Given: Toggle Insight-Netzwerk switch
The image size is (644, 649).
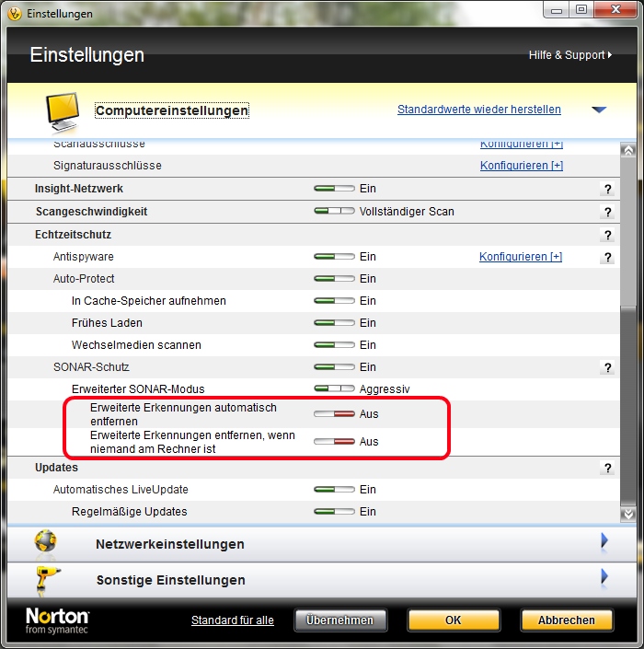Looking at the screenshot, I should (334, 189).
